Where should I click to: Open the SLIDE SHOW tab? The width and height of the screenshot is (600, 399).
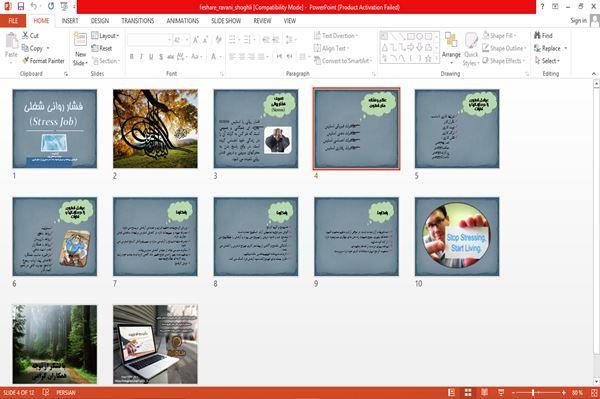[x=226, y=21]
